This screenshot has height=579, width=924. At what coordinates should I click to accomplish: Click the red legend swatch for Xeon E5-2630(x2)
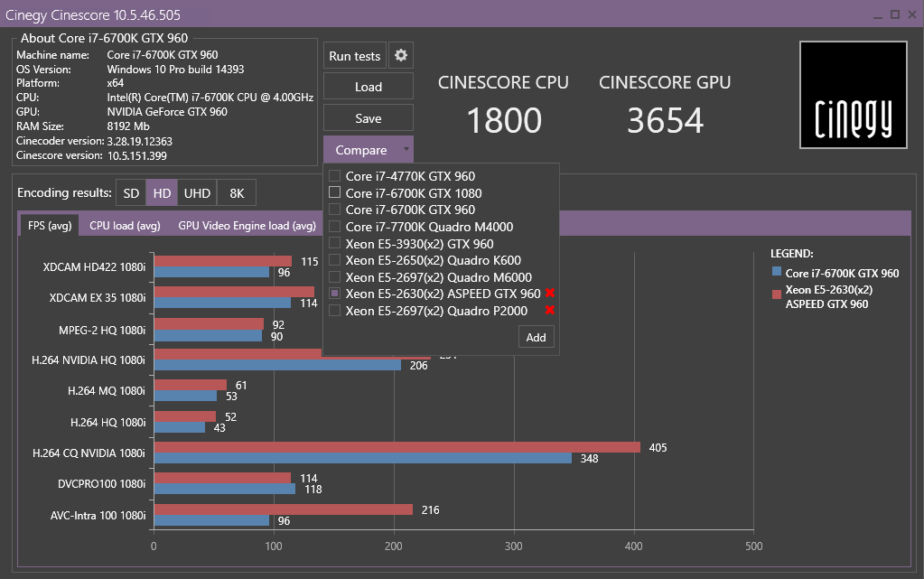click(x=777, y=294)
